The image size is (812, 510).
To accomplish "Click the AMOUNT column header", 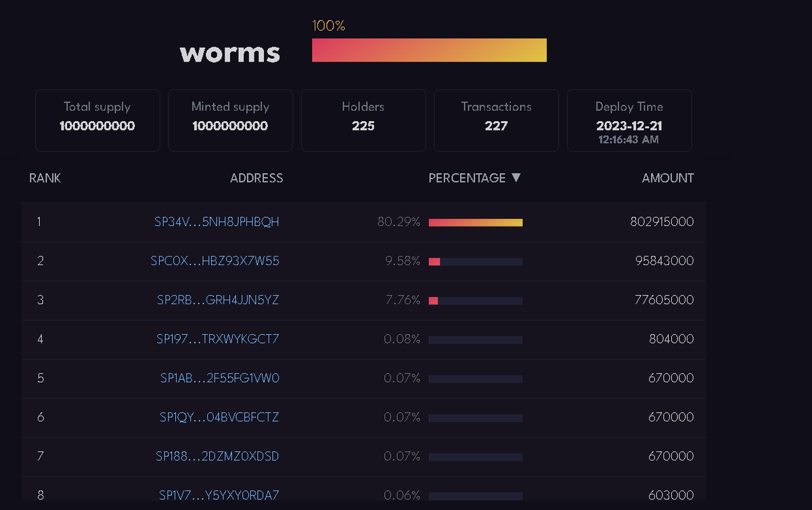I will [x=668, y=179].
